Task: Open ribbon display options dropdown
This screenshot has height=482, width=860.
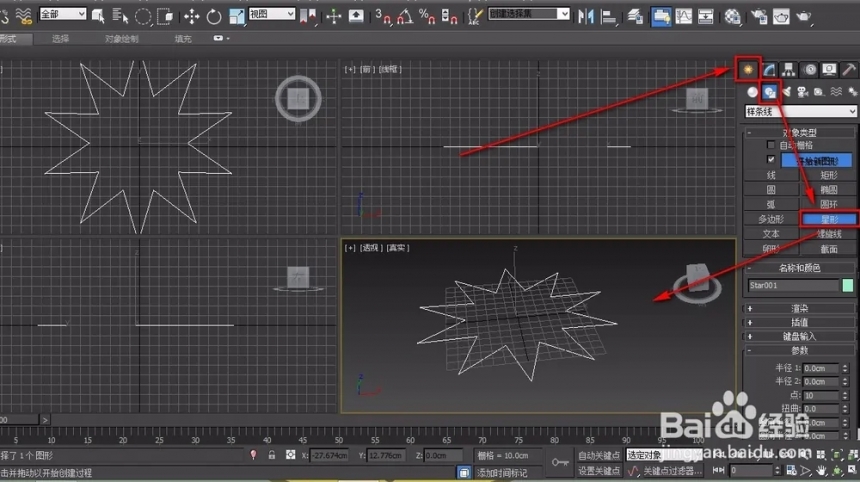Action: point(221,38)
